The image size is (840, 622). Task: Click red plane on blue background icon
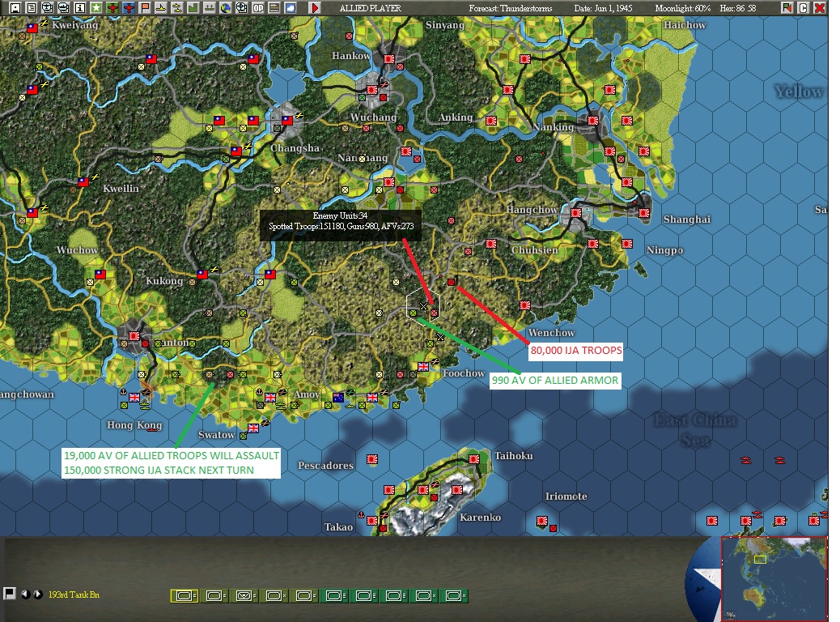[129, 7]
